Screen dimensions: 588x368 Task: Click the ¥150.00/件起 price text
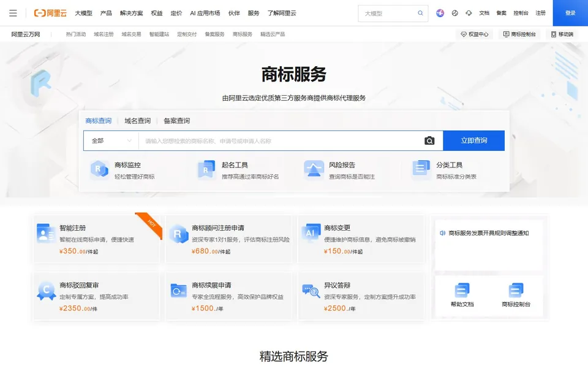click(x=343, y=251)
